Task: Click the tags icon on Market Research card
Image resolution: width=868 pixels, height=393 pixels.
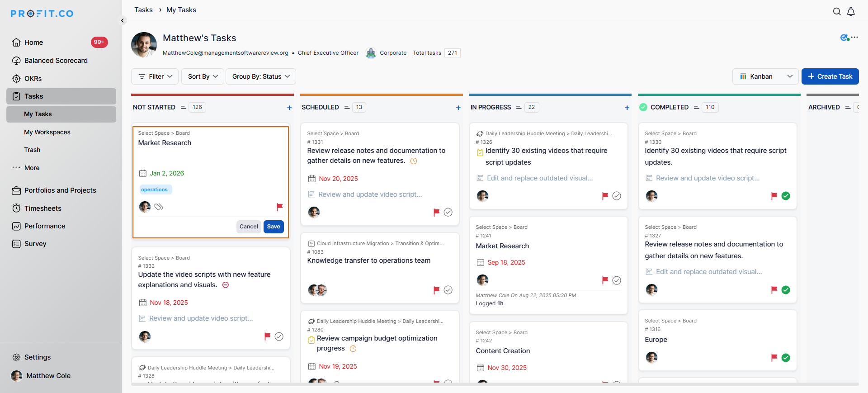Action: (x=159, y=207)
